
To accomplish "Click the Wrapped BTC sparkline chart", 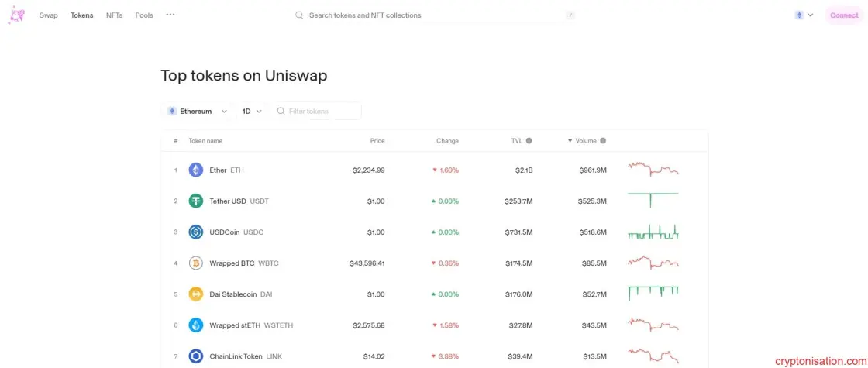I will (x=653, y=263).
